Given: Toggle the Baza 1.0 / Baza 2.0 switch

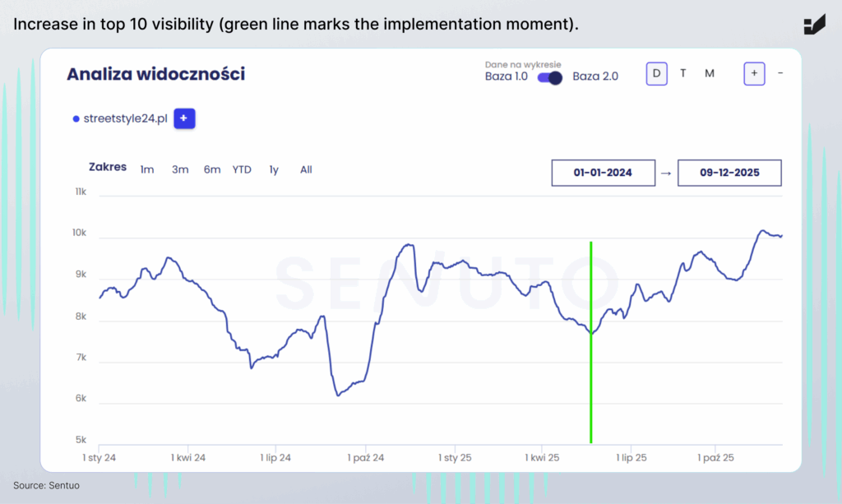Looking at the screenshot, I should [x=549, y=77].
